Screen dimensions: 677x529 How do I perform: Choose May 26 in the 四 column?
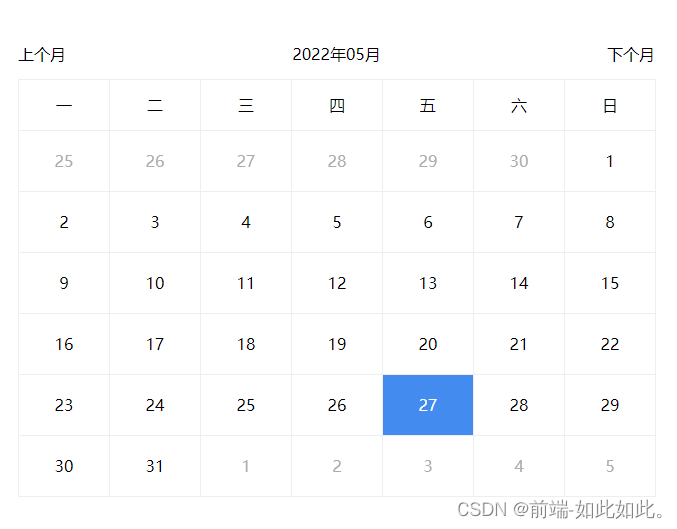[337, 405]
